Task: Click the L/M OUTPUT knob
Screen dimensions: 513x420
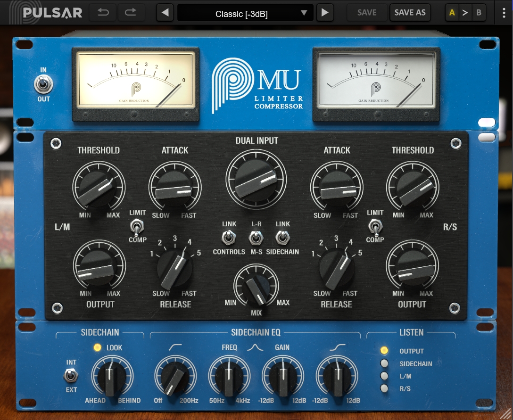Action: [99, 267]
